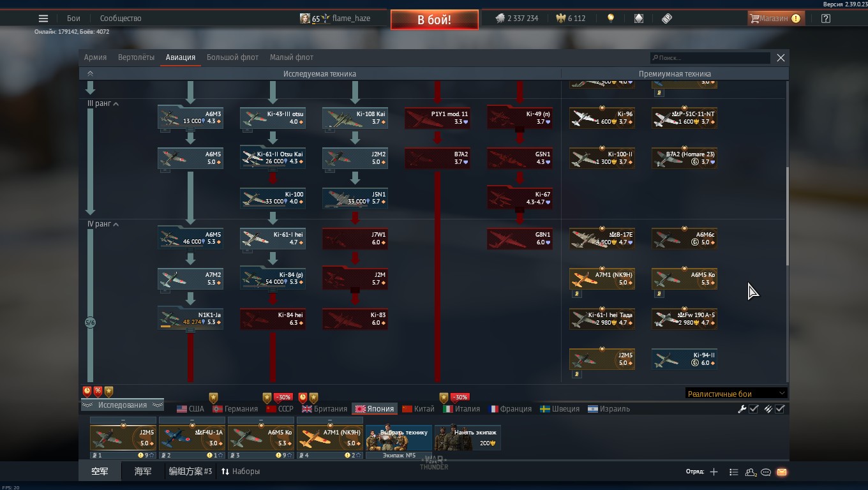
Task: Open the Реалистичные бои game mode dropdown
Action: coord(736,394)
